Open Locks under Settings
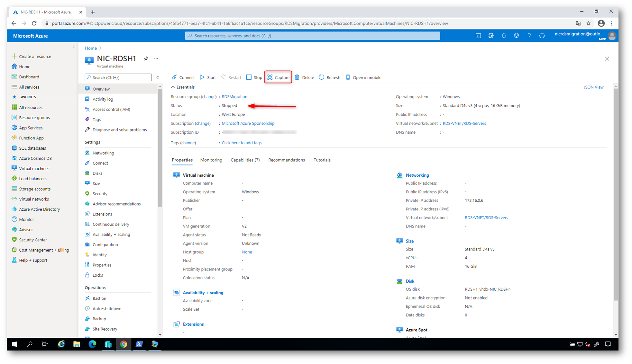The image size is (632, 364). pos(97,275)
